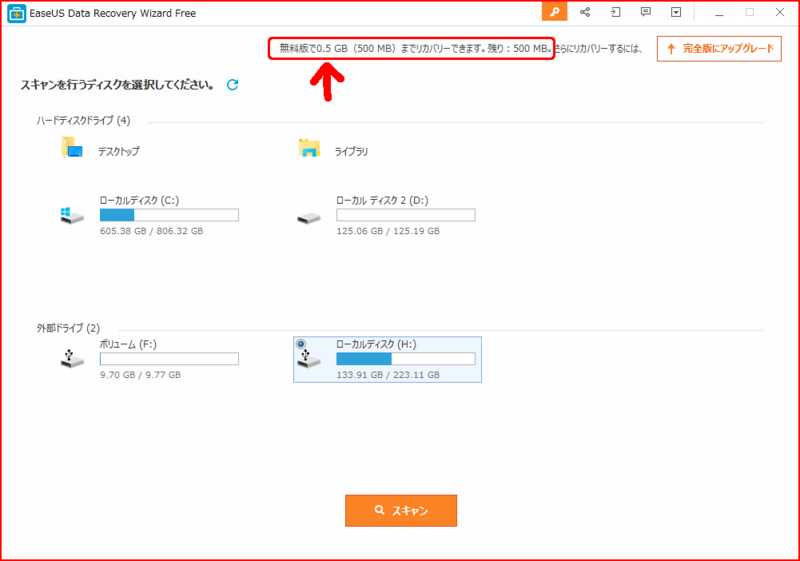Close the EaseUS window
The image size is (800, 561).
pos(780,12)
